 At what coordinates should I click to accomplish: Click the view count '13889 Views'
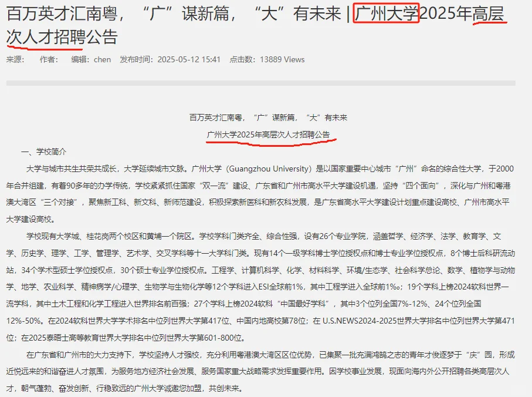tap(282, 59)
